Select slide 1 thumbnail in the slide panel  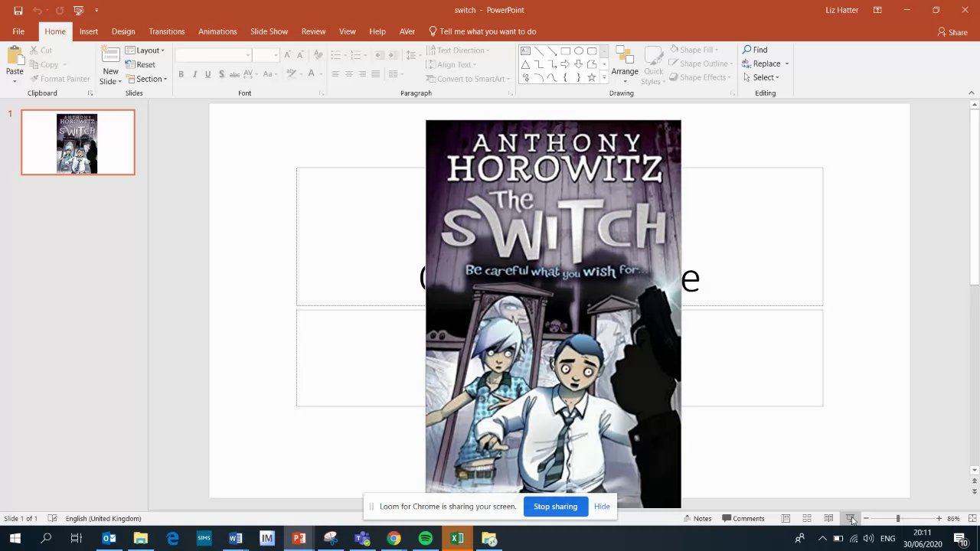(x=78, y=142)
